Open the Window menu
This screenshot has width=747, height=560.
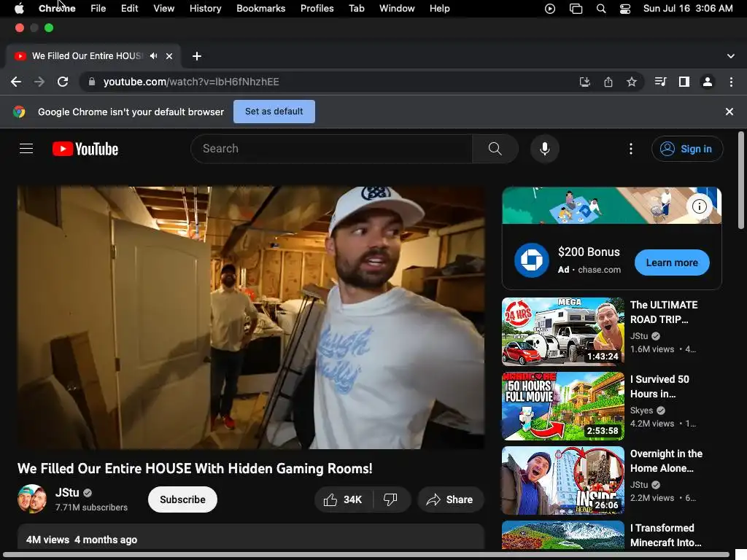tap(397, 9)
